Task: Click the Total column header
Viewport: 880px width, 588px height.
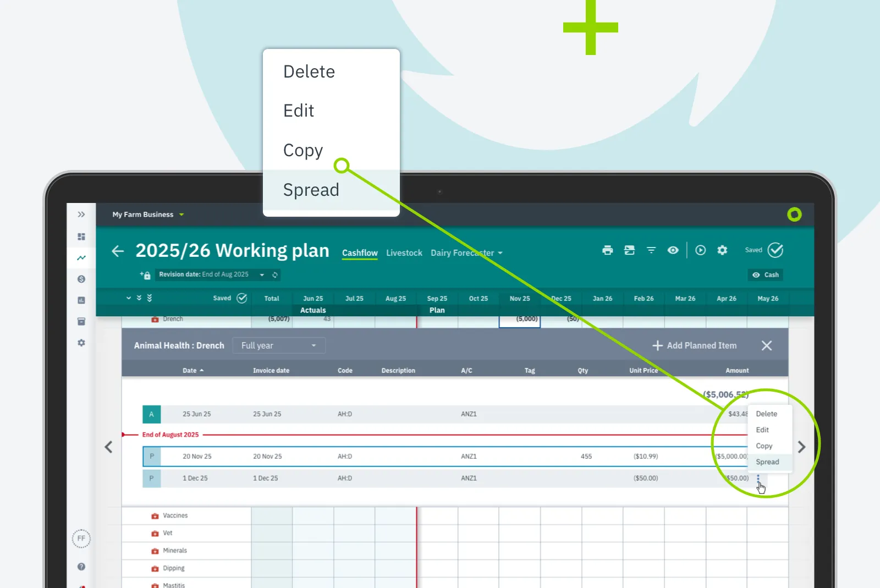Action: pyautogui.click(x=272, y=299)
